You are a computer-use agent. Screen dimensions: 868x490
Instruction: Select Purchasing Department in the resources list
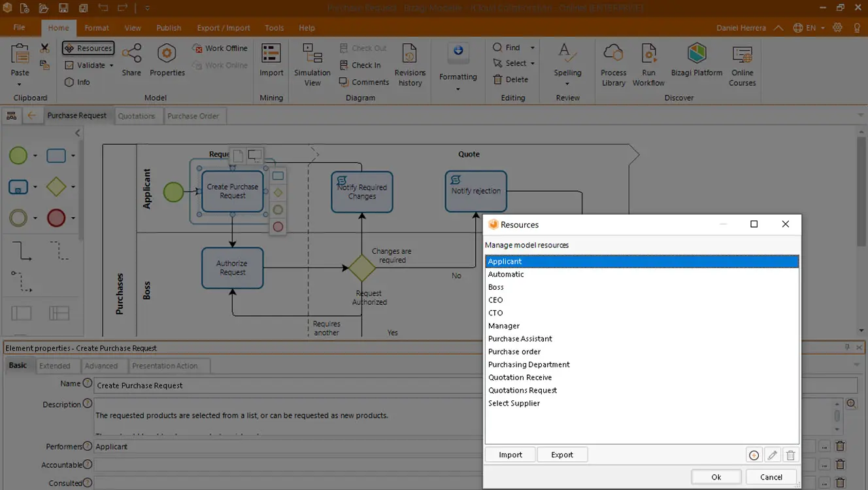[642, 364]
